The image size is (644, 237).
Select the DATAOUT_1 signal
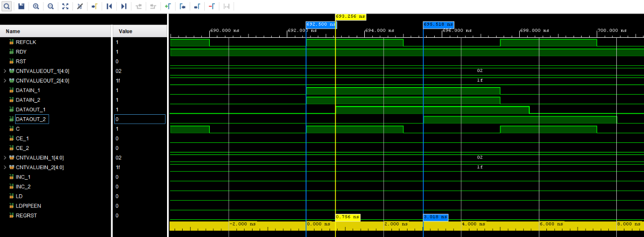30,109
